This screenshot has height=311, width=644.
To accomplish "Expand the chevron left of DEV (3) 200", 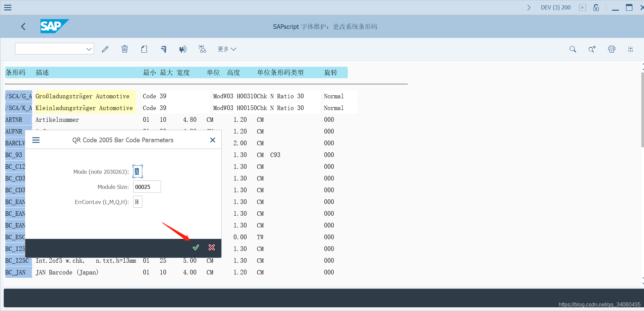I will click(529, 7).
